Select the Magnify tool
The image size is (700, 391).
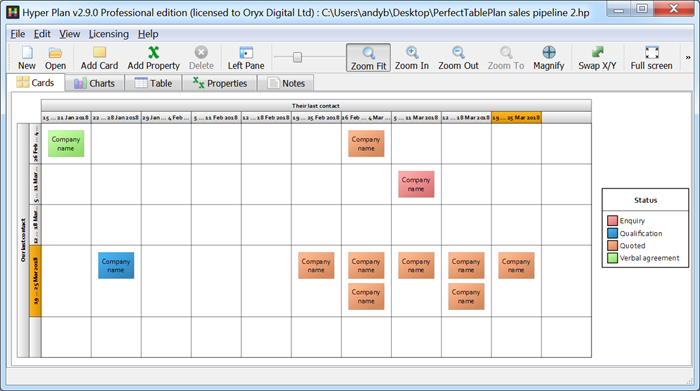pyautogui.click(x=549, y=58)
